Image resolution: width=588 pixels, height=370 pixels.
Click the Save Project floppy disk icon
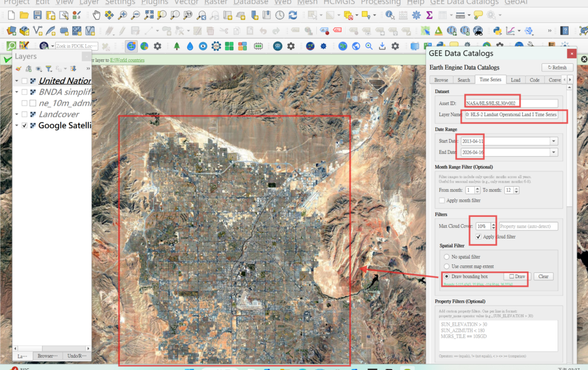38,15
